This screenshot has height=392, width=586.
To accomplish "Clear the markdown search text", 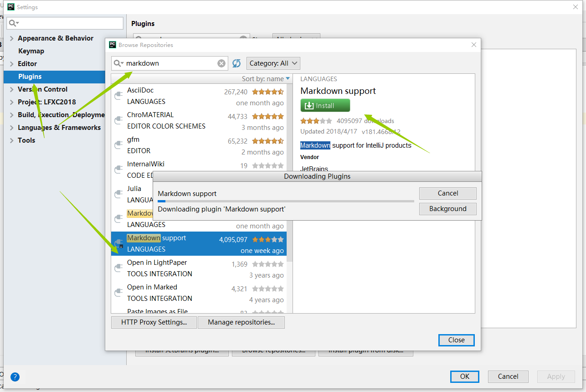I will click(221, 63).
